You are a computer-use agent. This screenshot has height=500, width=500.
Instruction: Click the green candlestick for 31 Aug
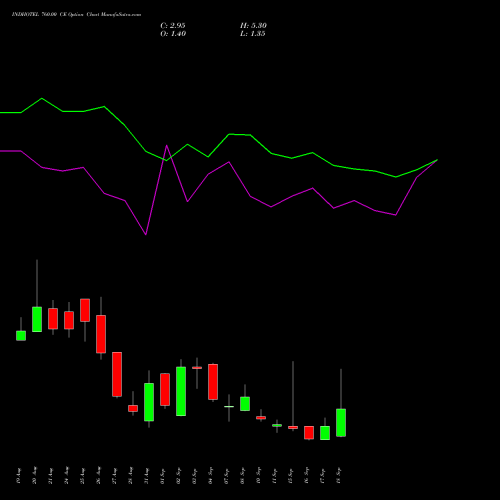click(x=149, y=402)
